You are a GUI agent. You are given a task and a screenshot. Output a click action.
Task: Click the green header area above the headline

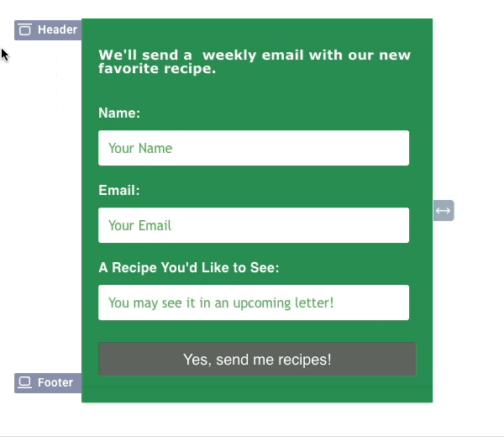pos(257,32)
